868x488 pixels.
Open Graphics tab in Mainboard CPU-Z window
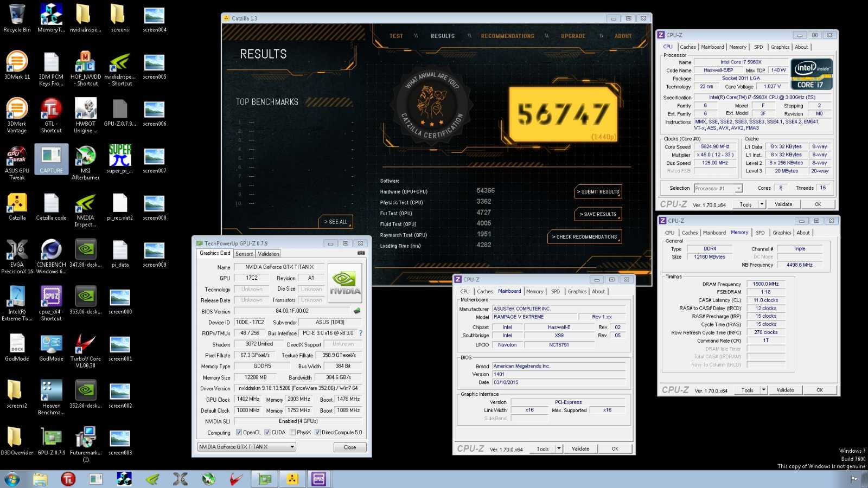(577, 292)
